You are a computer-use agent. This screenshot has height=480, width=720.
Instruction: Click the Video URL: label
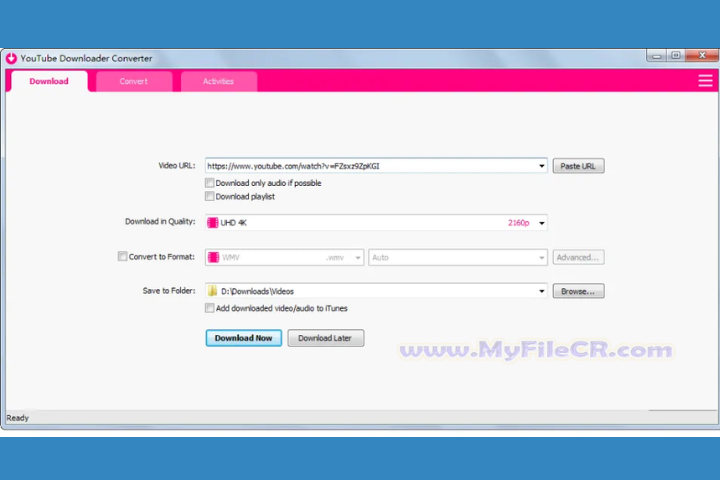coord(177,165)
